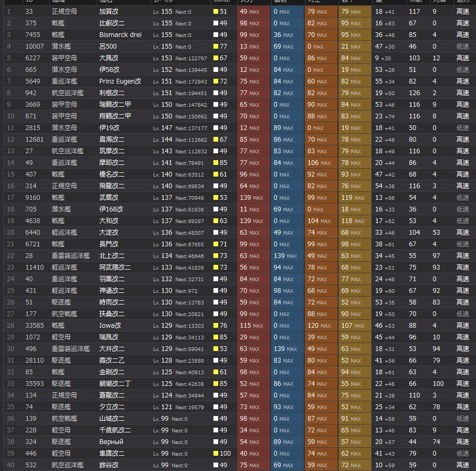Click ID cell 7455
Image resolution: width=476 pixels, height=471 pixels.
33,35
